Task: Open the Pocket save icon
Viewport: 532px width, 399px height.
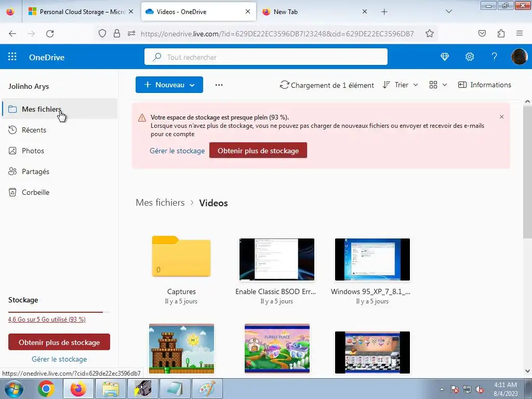Action: click(x=482, y=33)
